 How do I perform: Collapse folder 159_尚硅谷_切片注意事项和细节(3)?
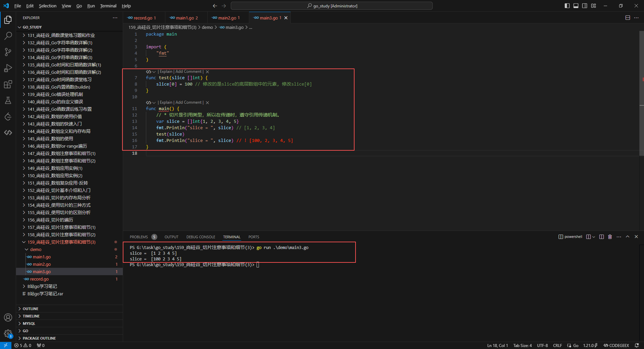click(x=61, y=242)
